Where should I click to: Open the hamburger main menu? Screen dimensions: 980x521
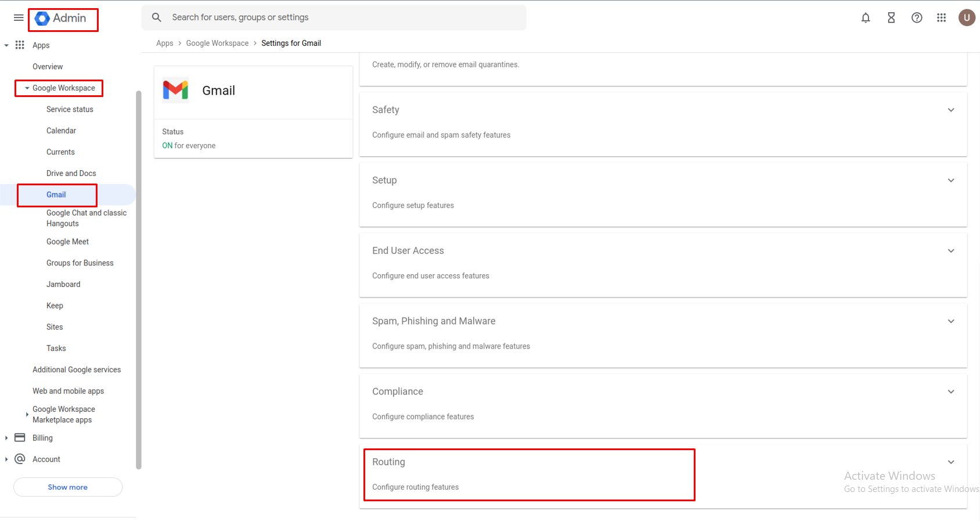(x=19, y=17)
